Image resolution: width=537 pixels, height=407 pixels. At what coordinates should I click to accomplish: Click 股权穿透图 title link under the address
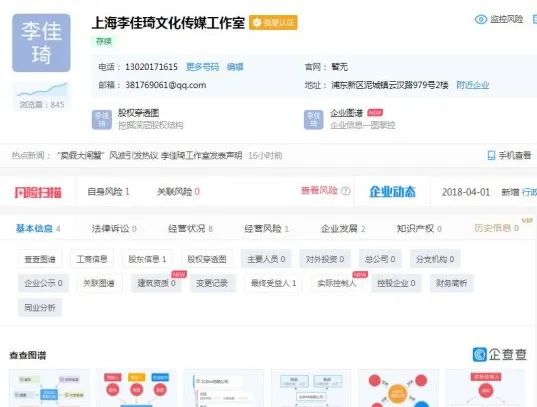tap(138, 113)
